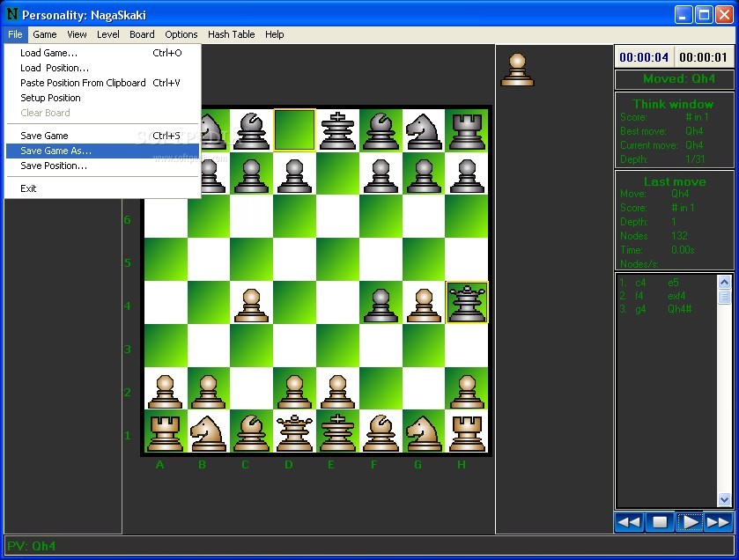739x560 pixels.
Task: Click the stop playback button
Action: 660,522
